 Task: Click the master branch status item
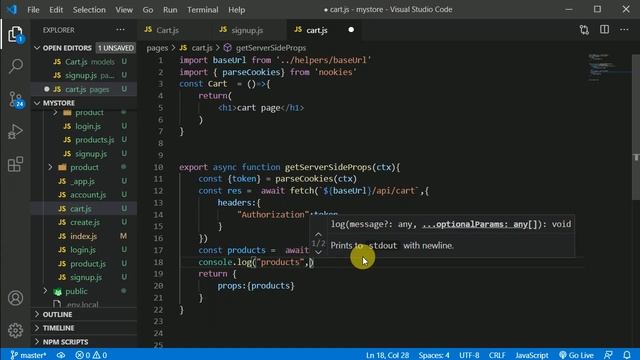28,355
